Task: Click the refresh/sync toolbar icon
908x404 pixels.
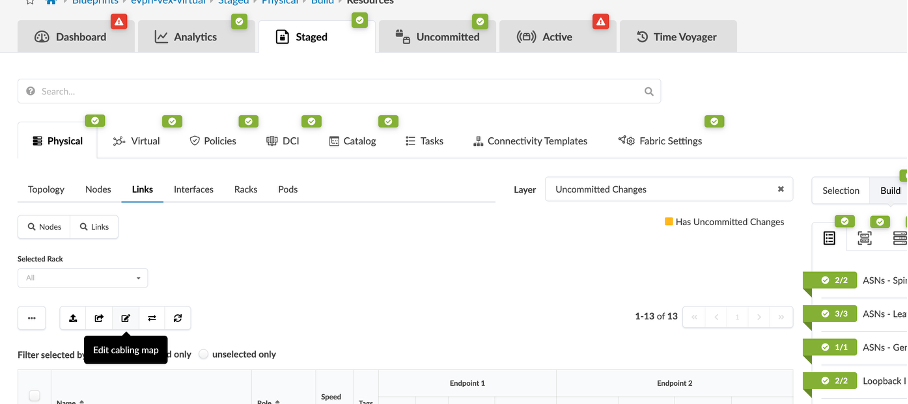Action: tap(178, 318)
